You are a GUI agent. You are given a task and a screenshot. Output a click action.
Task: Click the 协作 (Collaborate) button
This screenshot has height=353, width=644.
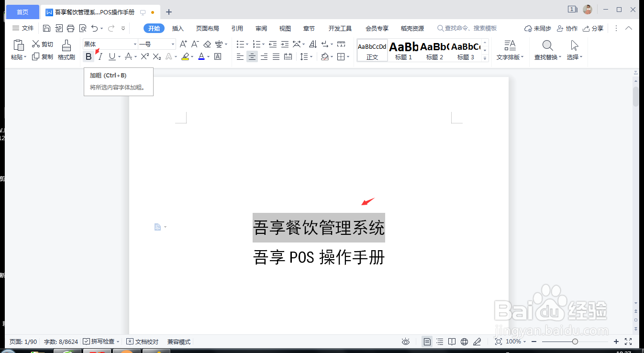[567, 28]
